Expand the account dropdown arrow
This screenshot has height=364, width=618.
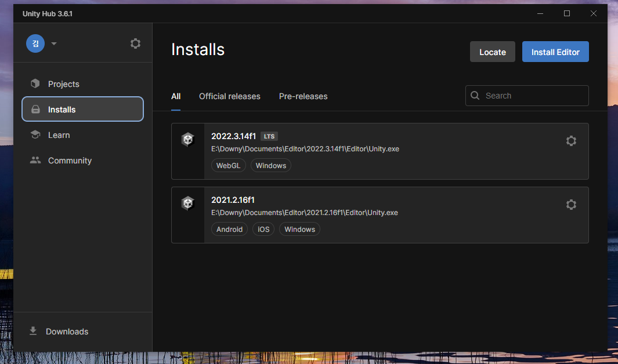[54, 43]
